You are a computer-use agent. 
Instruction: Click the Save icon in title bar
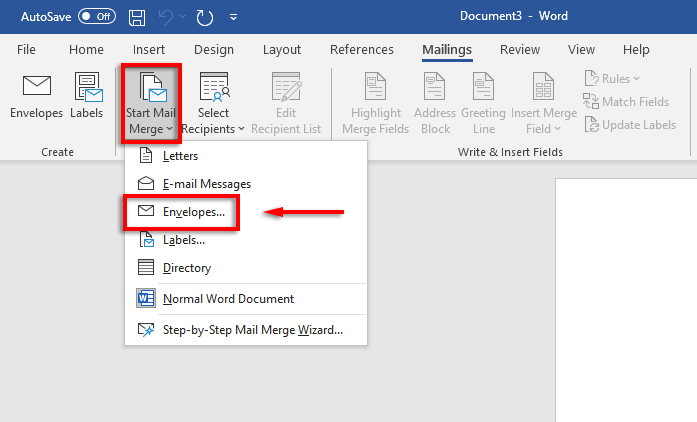[x=137, y=17]
